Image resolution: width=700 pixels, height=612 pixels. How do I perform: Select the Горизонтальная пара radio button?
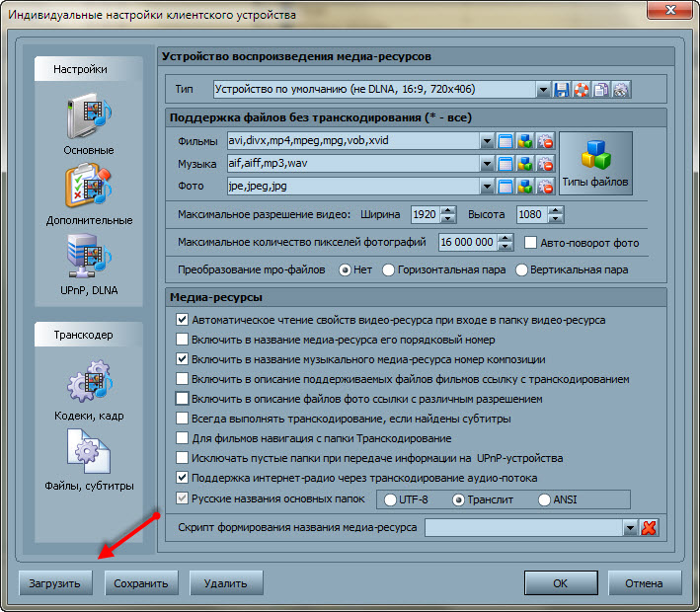(x=388, y=269)
